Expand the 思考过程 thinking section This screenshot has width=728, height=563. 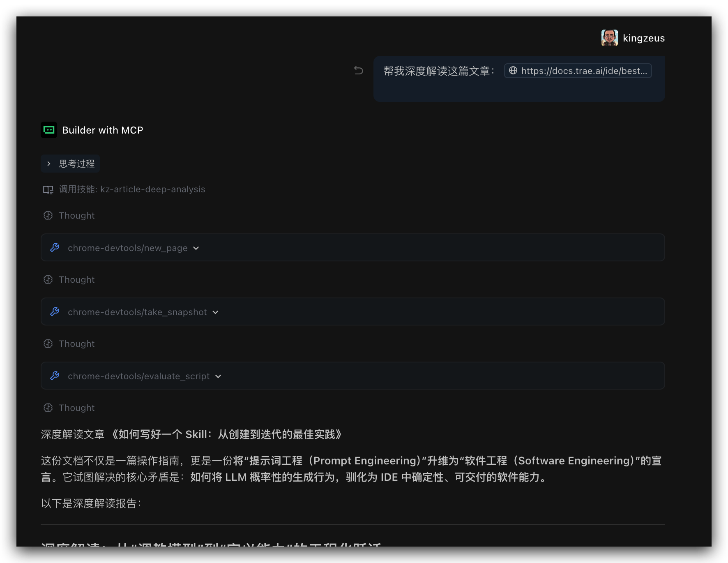[x=70, y=164]
